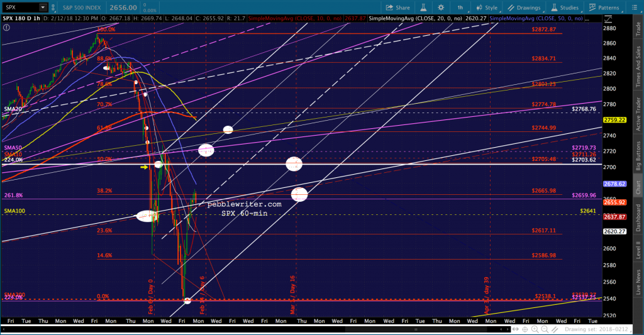
Task: Open the flask Edit Studies icon
Action: [423, 8]
